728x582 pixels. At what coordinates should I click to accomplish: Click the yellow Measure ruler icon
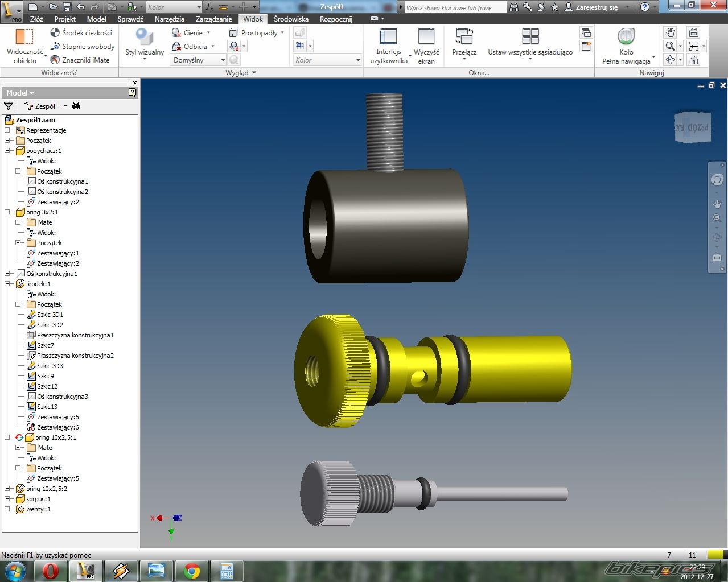[x=223, y=7]
